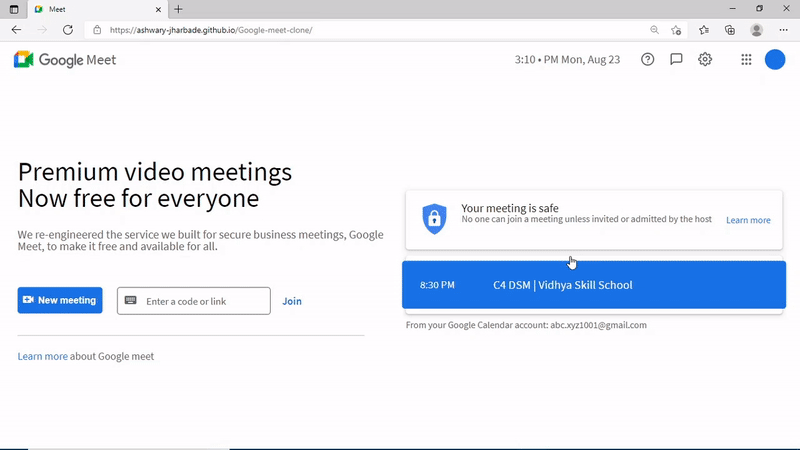800x450 pixels.
Task: Open the browser Collections icon
Action: coord(730,30)
